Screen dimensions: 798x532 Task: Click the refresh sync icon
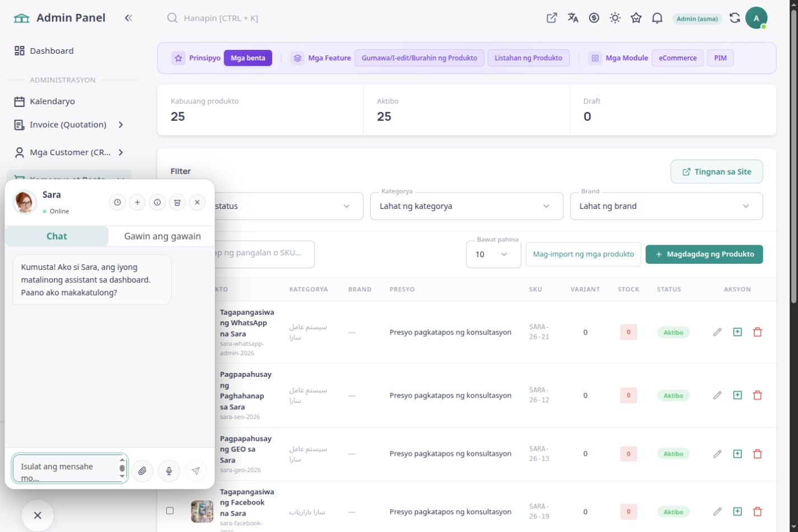coord(735,18)
